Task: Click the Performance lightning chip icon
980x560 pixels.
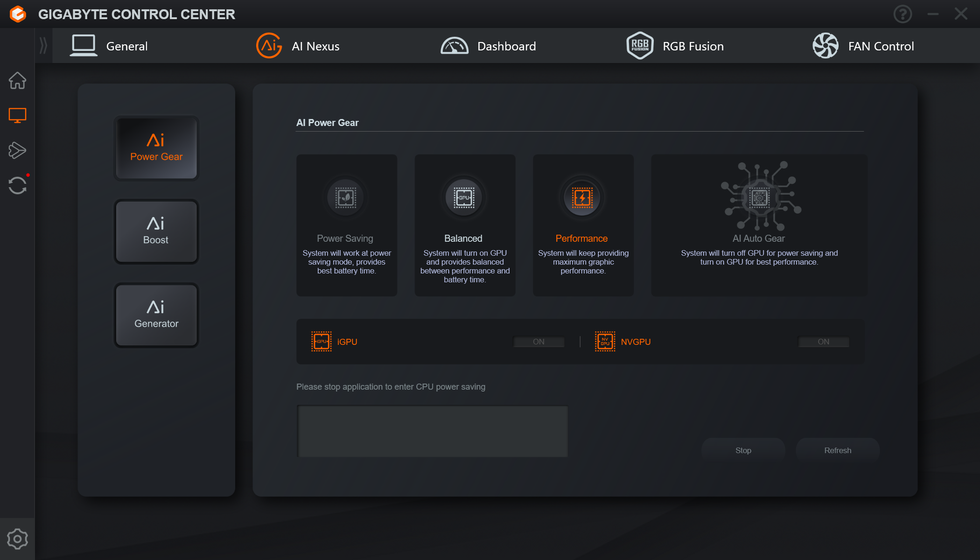Action: click(582, 198)
